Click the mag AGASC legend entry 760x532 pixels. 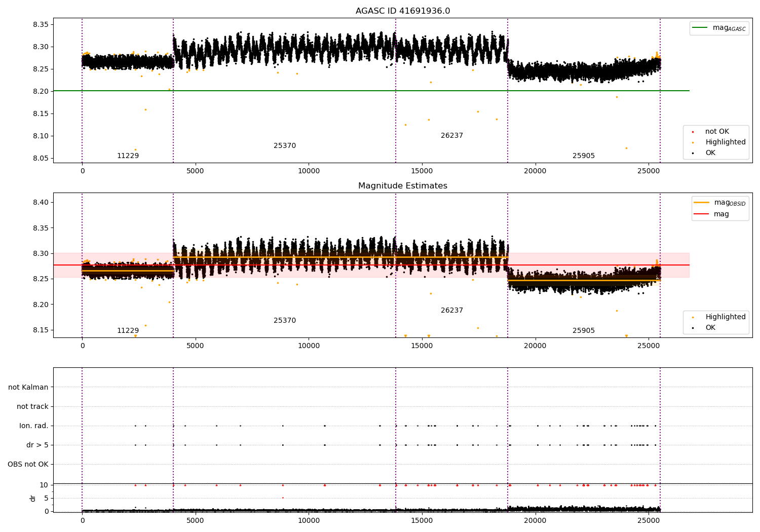click(719, 28)
